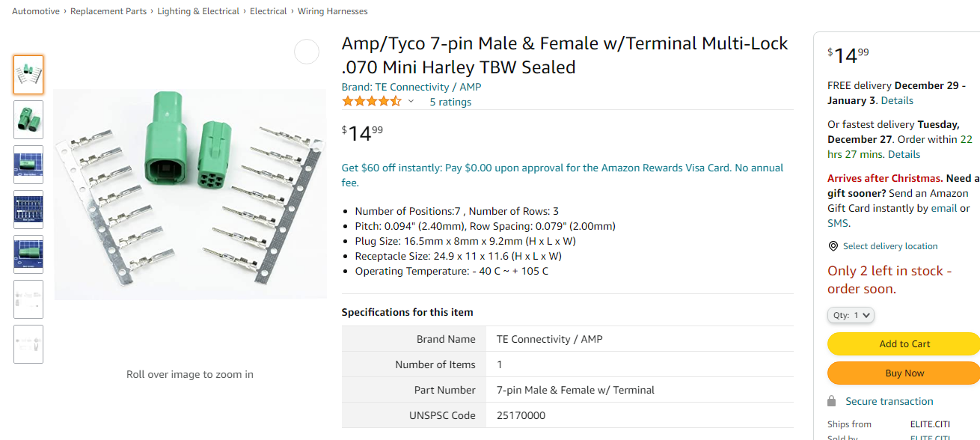
Task: Click the orange star rating icons
Action: tap(370, 100)
